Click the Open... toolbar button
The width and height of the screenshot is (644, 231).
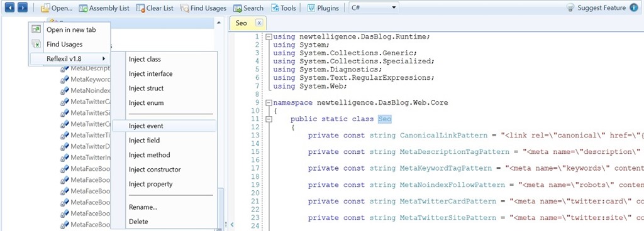point(56,8)
